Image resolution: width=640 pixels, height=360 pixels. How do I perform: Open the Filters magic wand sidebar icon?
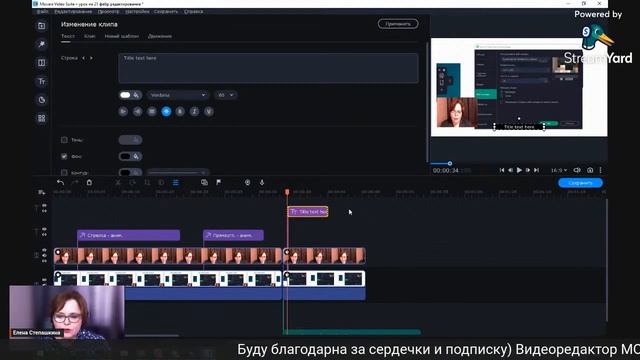click(x=42, y=44)
